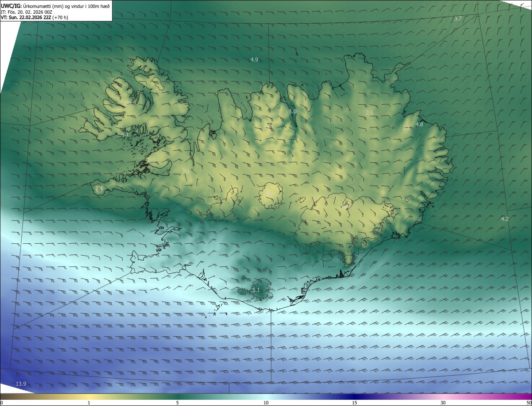Viewport: 532px width, 406px height.
Task: Click the 2.5 value label in the northeast
Action: 369,113
